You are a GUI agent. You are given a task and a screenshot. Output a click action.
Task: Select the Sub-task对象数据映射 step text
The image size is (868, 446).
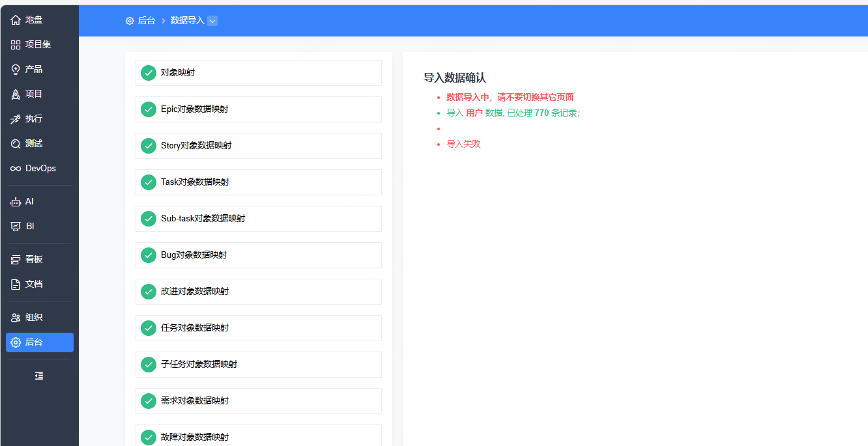point(203,219)
